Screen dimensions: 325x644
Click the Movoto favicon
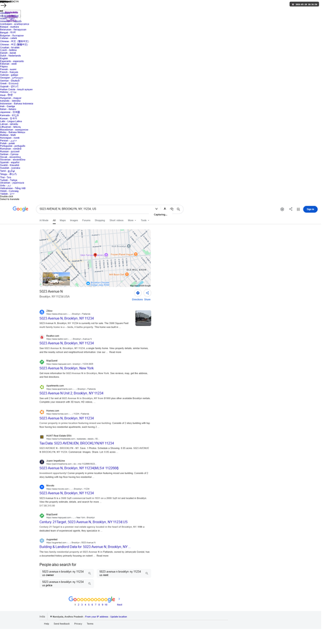coord(42,487)
